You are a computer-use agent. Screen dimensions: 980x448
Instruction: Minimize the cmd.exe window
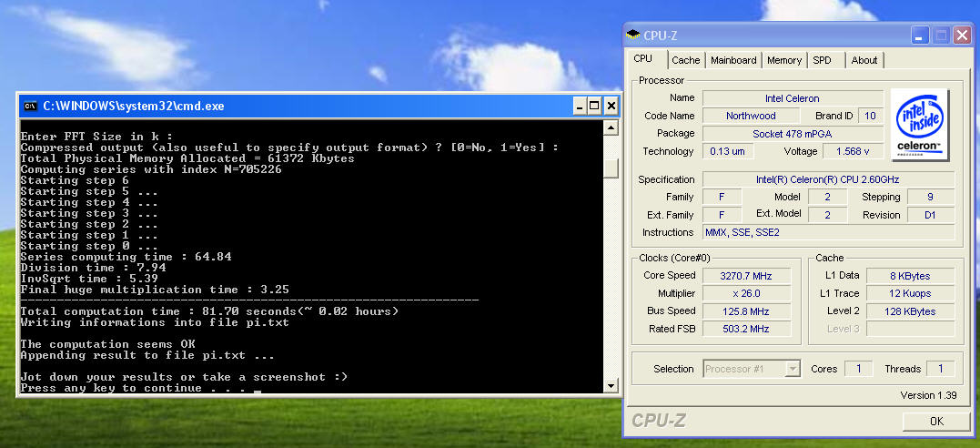pyautogui.click(x=580, y=106)
